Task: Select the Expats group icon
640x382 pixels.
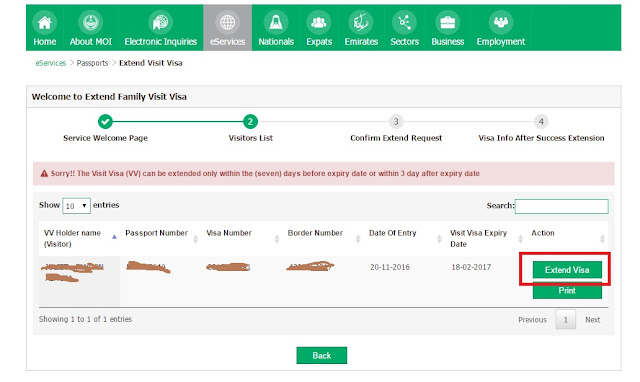Action: pos(319,22)
